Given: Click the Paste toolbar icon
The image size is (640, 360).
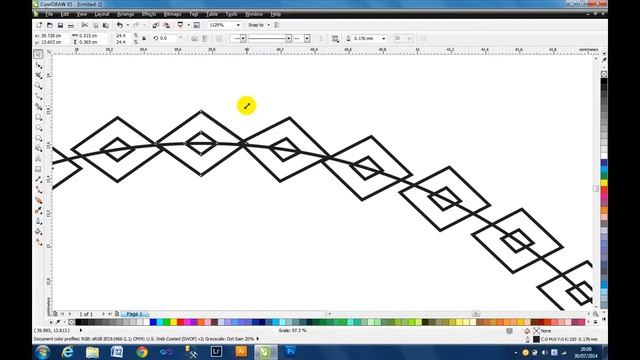Looking at the screenshot, I should (x=106, y=25).
